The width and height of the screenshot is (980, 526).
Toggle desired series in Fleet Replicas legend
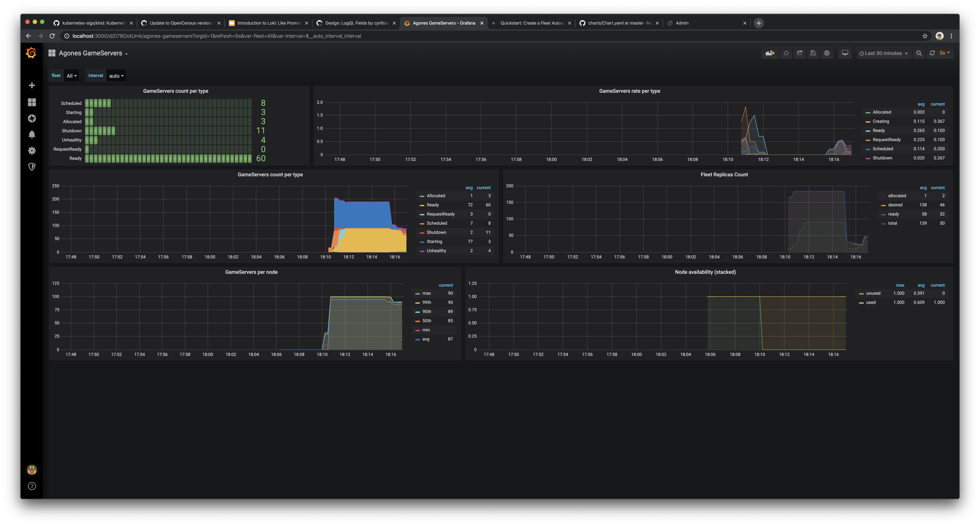(895, 205)
